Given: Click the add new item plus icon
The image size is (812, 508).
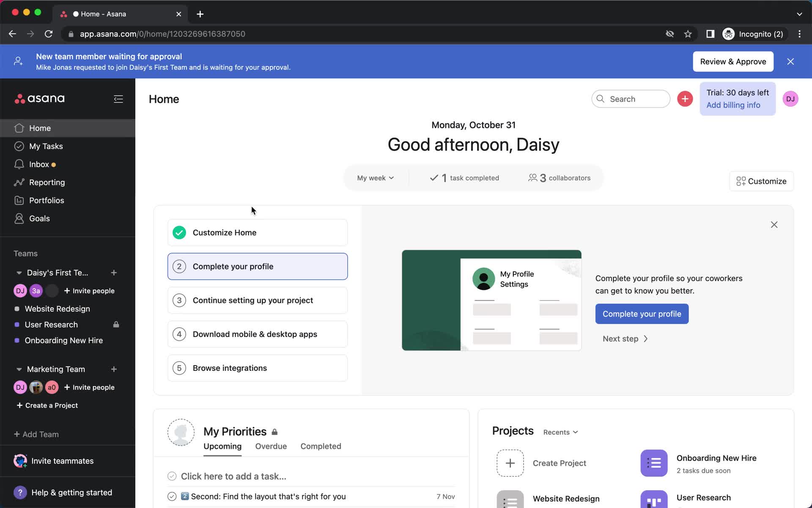Looking at the screenshot, I should pos(685,98).
